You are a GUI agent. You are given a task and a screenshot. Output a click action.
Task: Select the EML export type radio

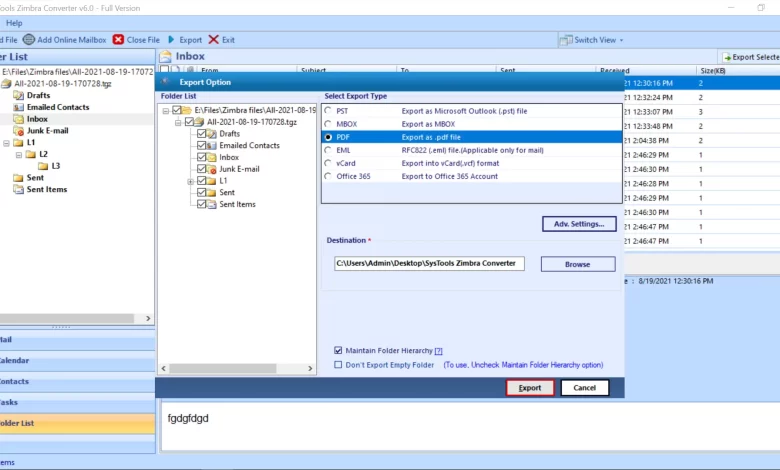[x=328, y=150]
